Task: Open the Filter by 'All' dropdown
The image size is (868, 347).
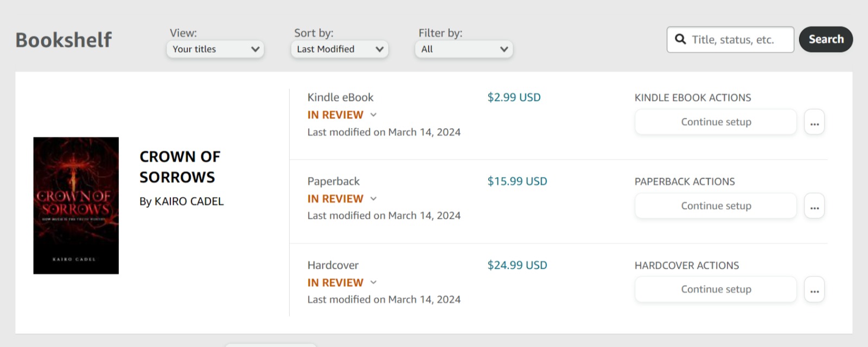Action: [464, 49]
